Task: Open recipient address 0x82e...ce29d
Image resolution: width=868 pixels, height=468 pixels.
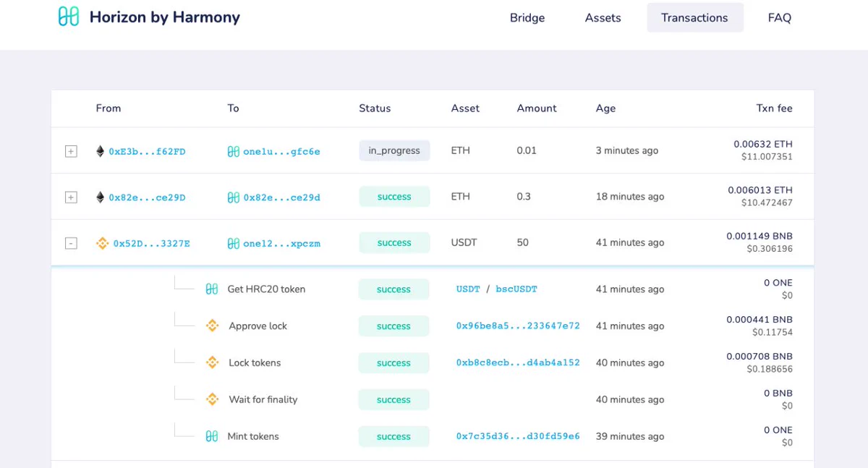Action: (x=281, y=197)
